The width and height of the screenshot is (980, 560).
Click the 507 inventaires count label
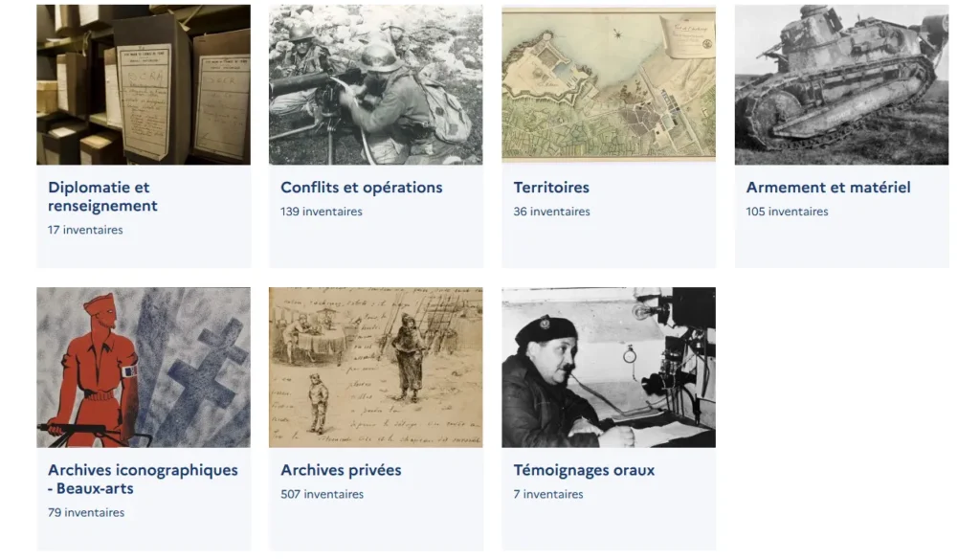click(x=322, y=494)
